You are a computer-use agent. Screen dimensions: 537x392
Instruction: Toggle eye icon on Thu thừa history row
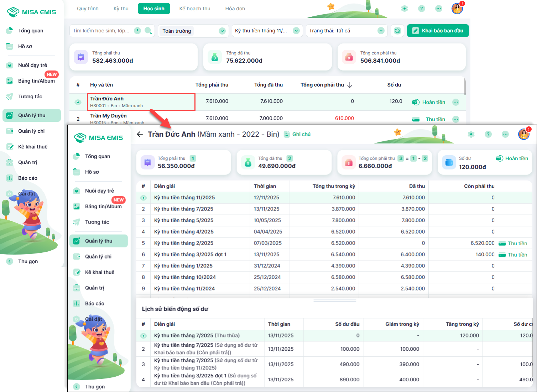pos(144,335)
